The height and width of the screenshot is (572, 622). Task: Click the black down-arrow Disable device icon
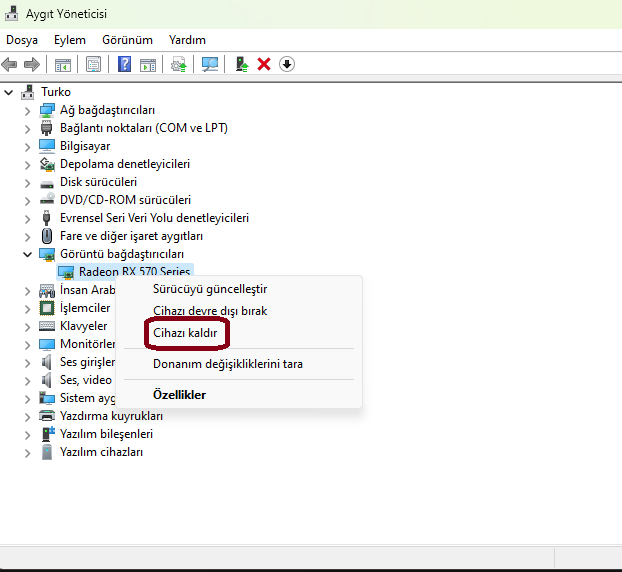286,64
